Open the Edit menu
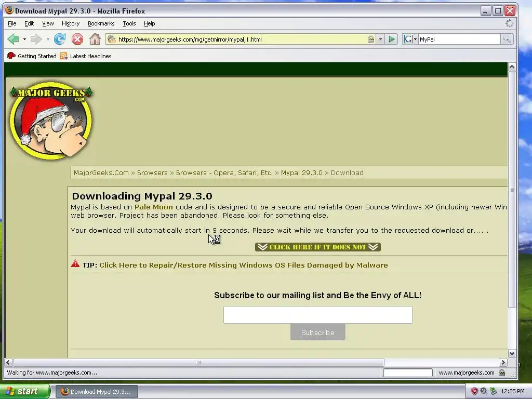Screen dimensions: 532x399 (x=29, y=23)
